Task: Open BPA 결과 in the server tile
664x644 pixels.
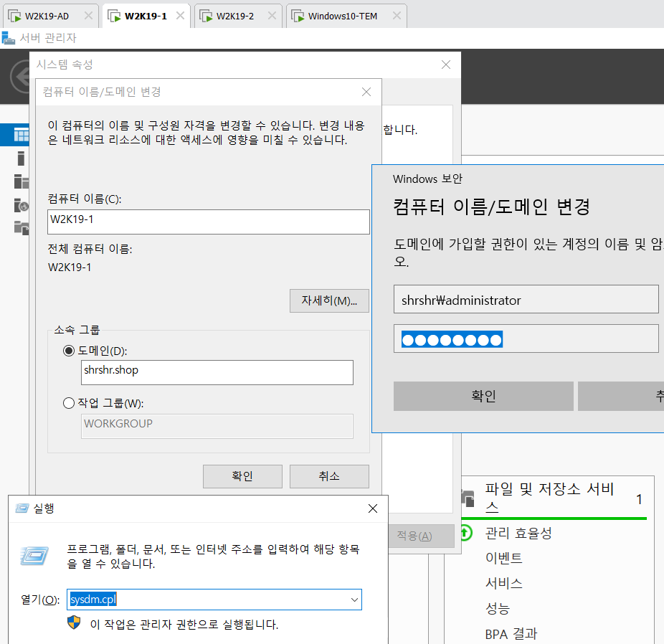Action: [x=511, y=634]
